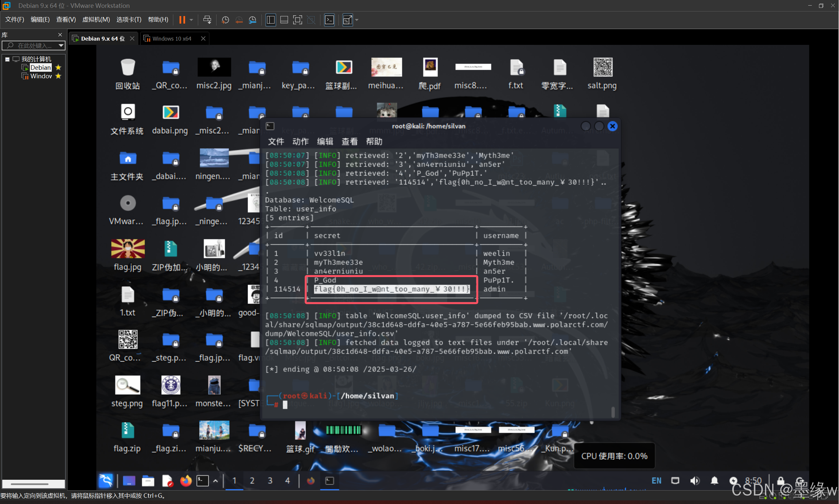The image size is (839, 504).
Task: Open the power options dropdown arrow
Action: [x=192, y=20]
